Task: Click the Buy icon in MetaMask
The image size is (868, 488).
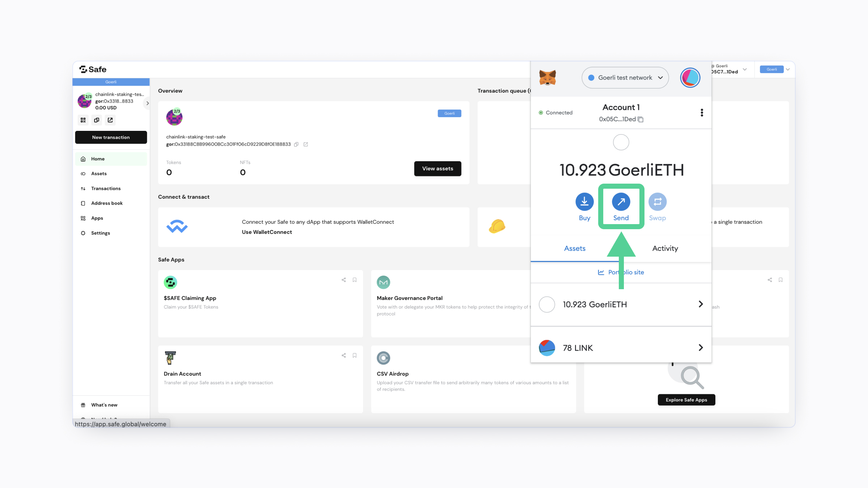Action: 584,202
